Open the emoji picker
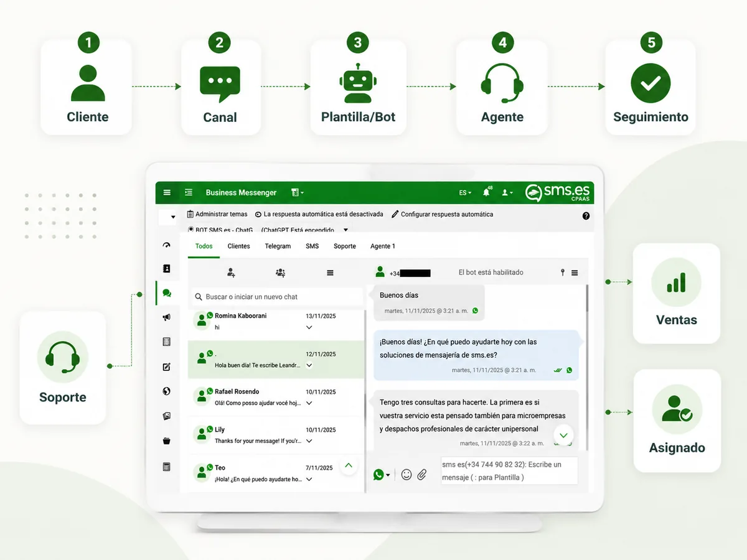Image resolution: width=747 pixels, height=560 pixels. click(x=406, y=475)
